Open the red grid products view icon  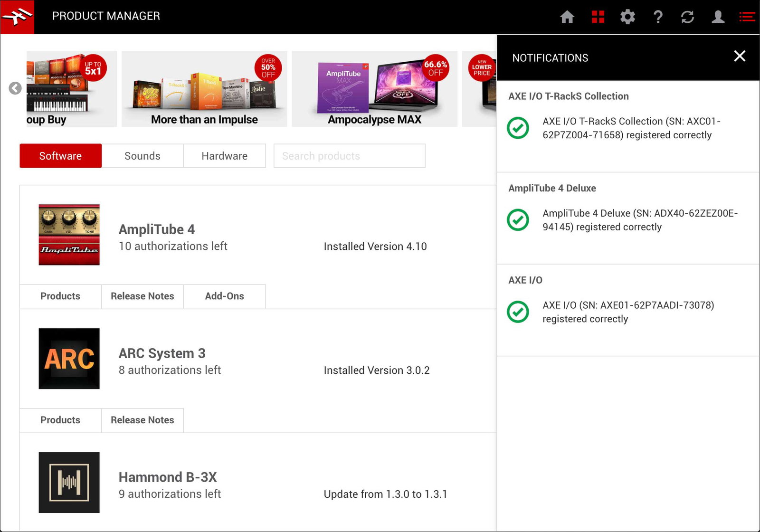click(x=598, y=17)
